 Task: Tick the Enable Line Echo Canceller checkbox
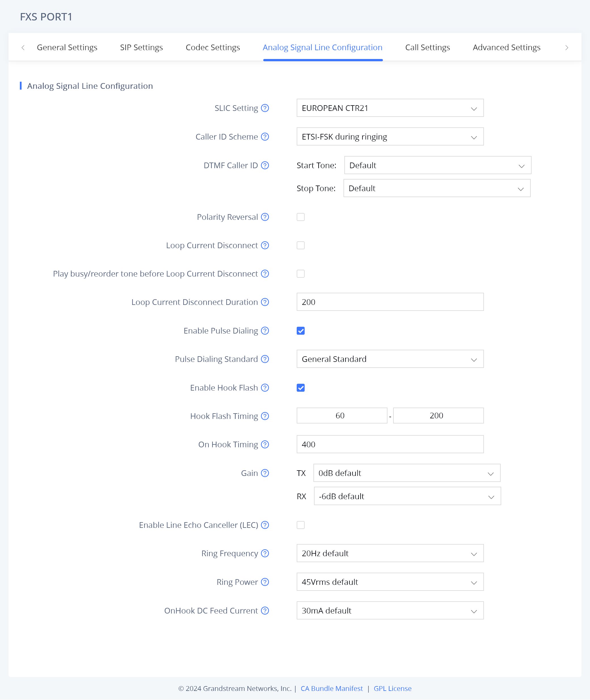301,525
